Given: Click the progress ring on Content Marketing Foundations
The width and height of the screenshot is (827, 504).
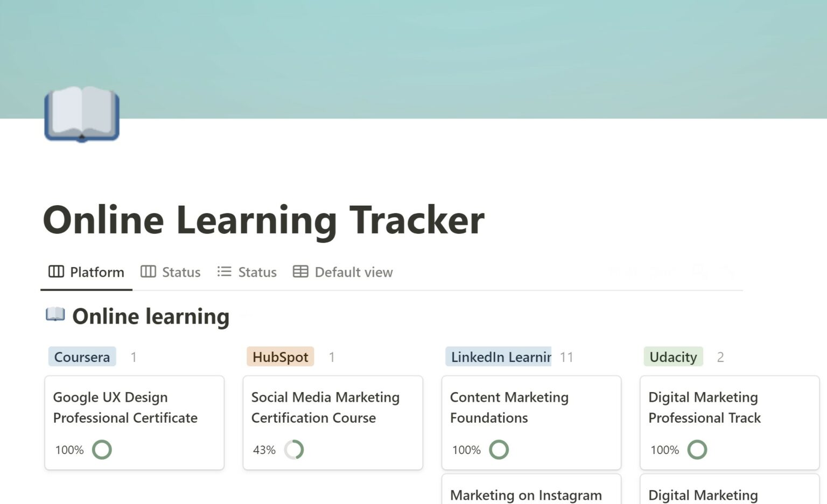Looking at the screenshot, I should point(499,450).
